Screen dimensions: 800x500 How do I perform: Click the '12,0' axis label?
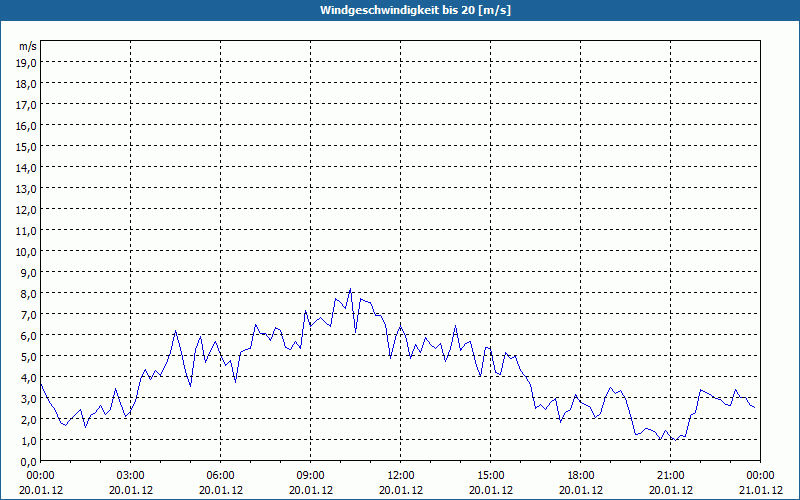coord(27,210)
